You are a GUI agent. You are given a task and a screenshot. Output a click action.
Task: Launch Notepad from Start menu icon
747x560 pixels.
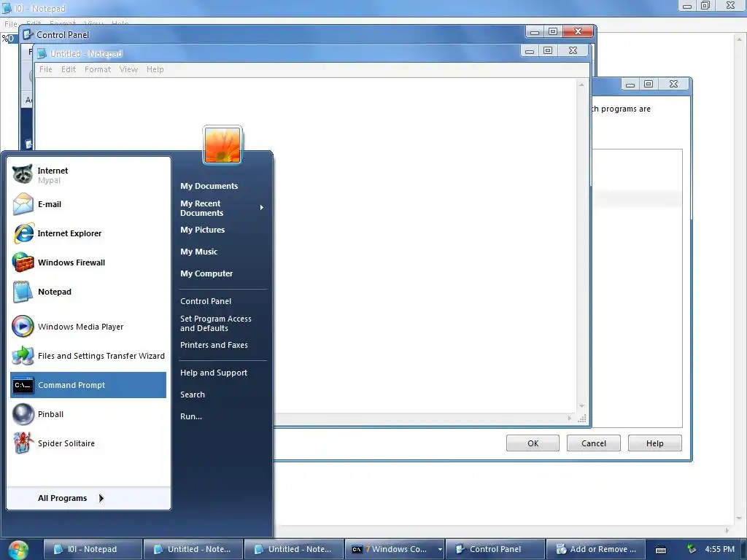click(23, 292)
